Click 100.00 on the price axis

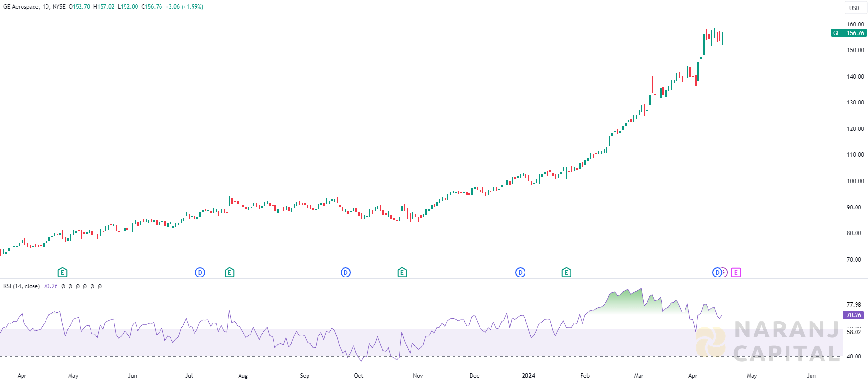pyautogui.click(x=855, y=181)
